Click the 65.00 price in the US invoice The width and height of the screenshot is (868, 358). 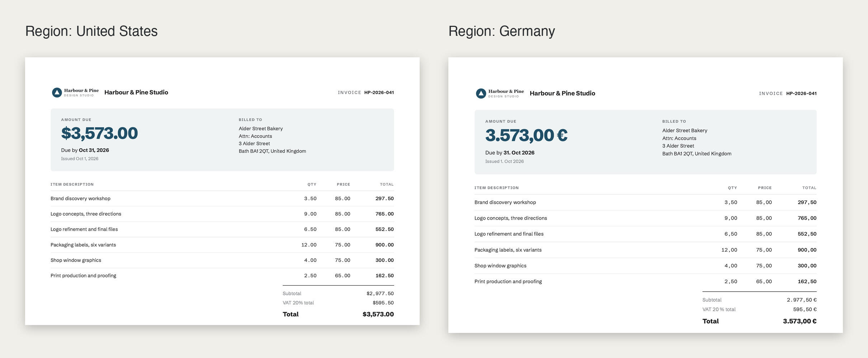pyautogui.click(x=343, y=276)
